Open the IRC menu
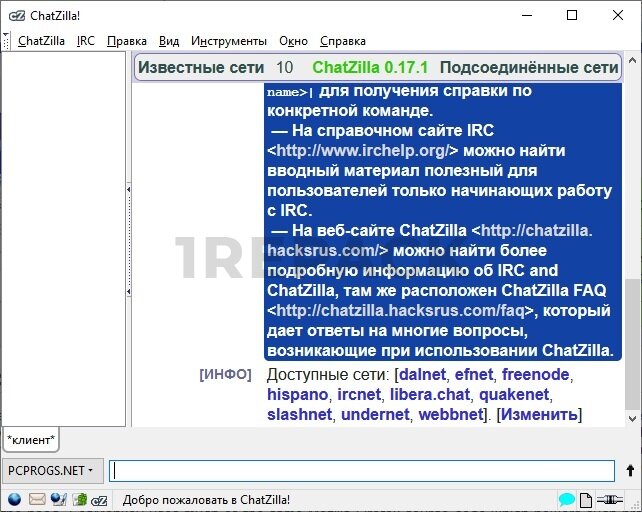 (86, 41)
